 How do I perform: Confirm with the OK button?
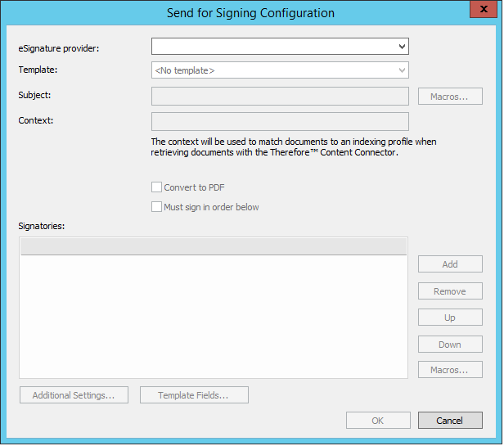(x=378, y=421)
